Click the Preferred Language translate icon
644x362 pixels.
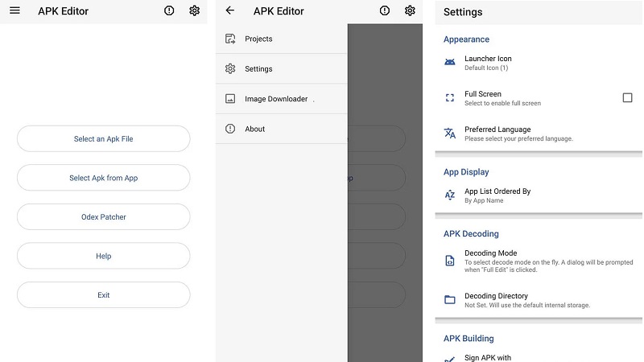[x=450, y=134]
